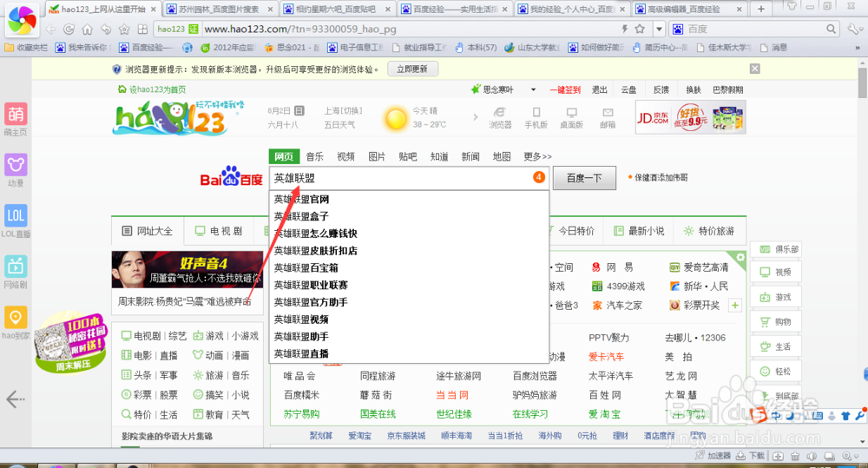Go to browser home page icon

click(x=88, y=29)
